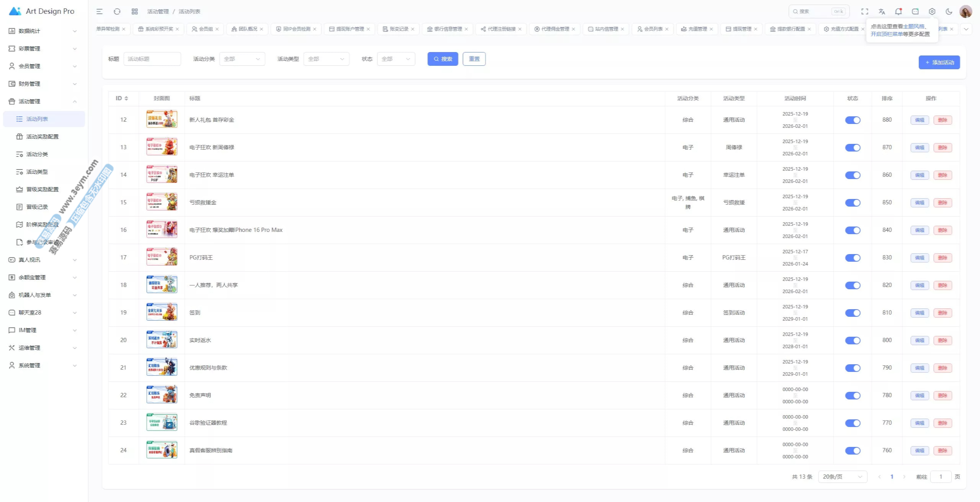Click the page refresh icon

(x=117, y=11)
